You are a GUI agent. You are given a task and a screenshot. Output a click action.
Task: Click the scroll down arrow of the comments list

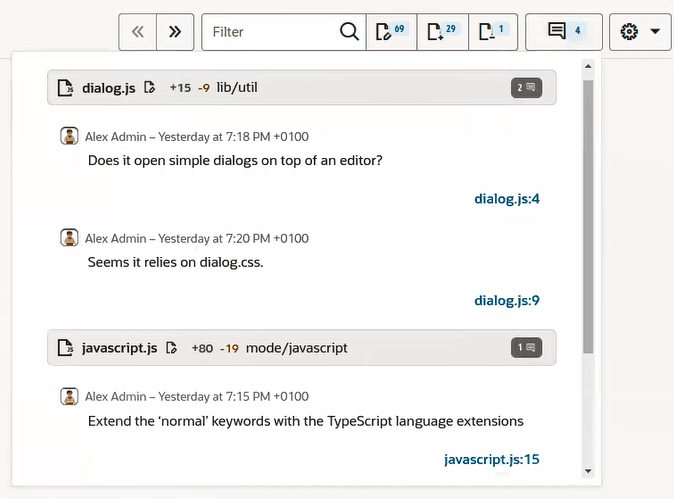point(588,471)
